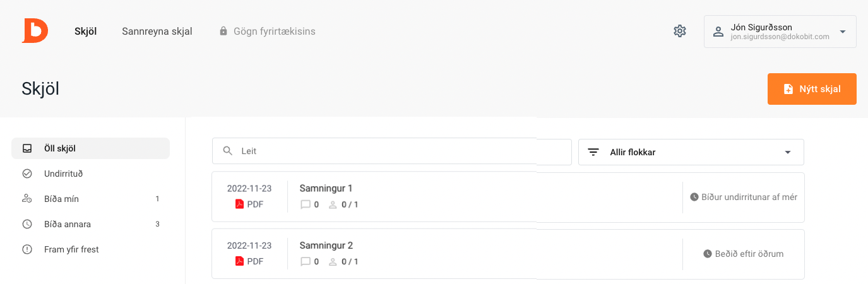Switch to the Sannreyna skjal tab
868x284 pixels.
pos(157,31)
